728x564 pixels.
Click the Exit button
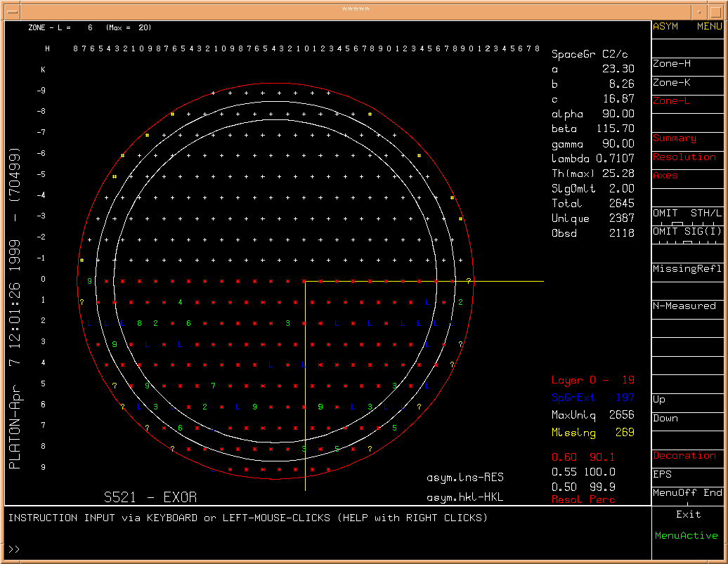[688, 514]
